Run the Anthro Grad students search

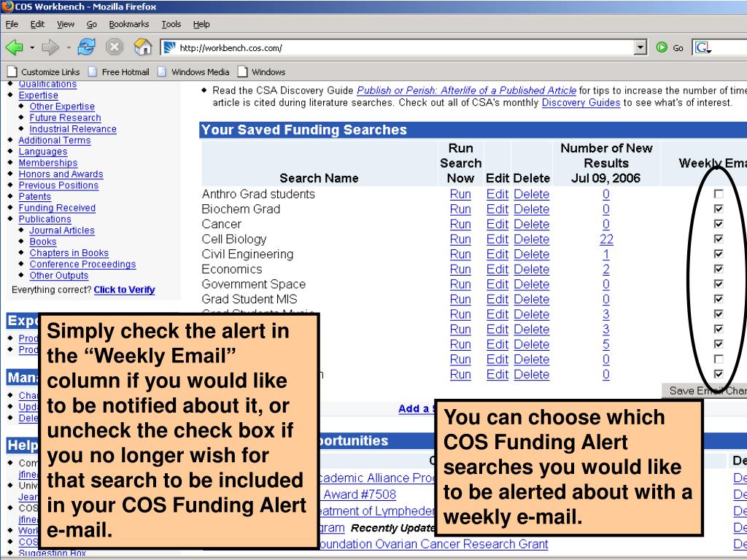460,194
